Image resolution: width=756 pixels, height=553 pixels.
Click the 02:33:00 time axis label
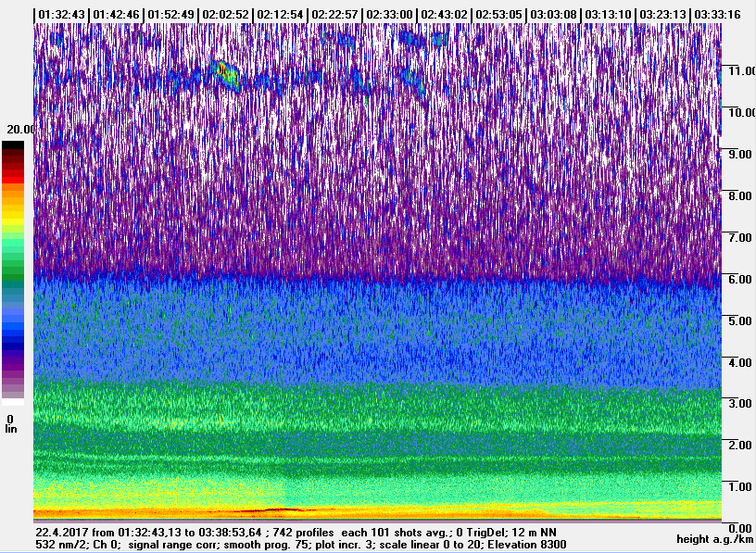pyautogui.click(x=389, y=15)
